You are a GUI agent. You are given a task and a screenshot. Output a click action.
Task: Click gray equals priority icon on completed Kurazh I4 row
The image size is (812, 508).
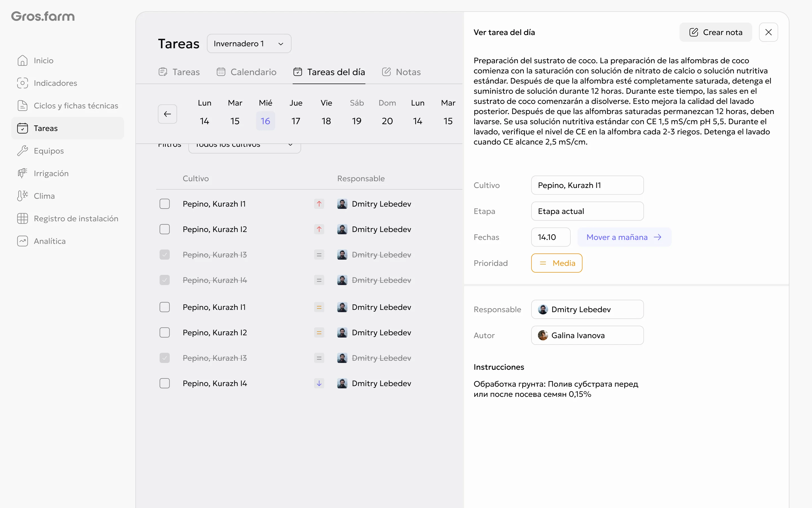pos(319,280)
